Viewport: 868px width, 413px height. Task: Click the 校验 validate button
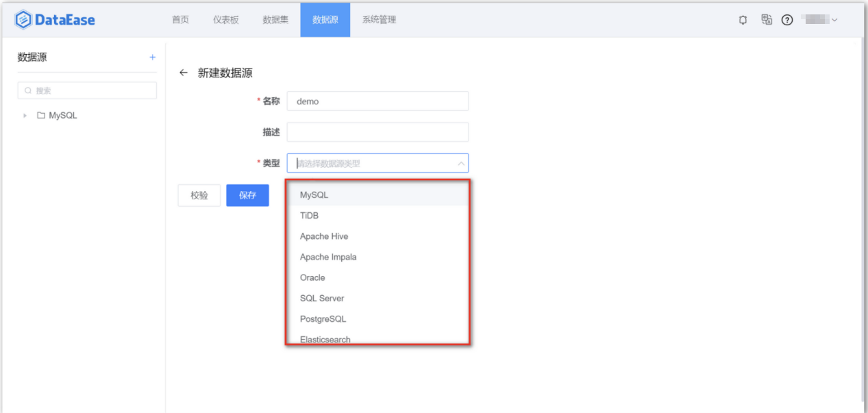[199, 195]
